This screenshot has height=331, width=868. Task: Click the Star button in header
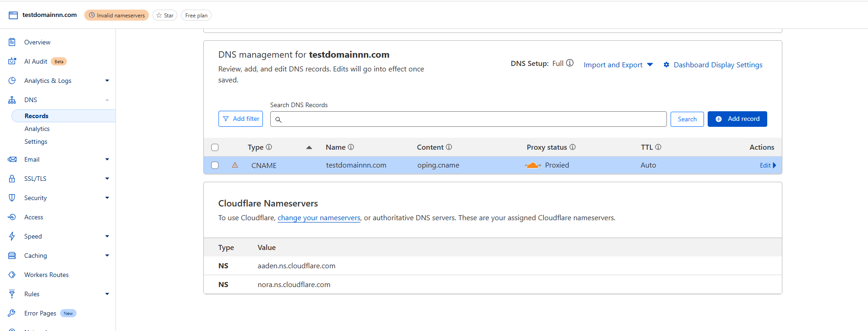pos(165,15)
